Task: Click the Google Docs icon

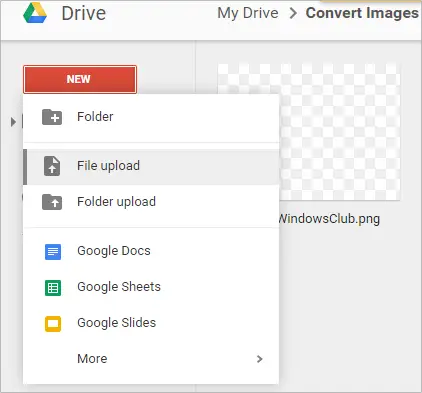Action: tap(53, 252)
